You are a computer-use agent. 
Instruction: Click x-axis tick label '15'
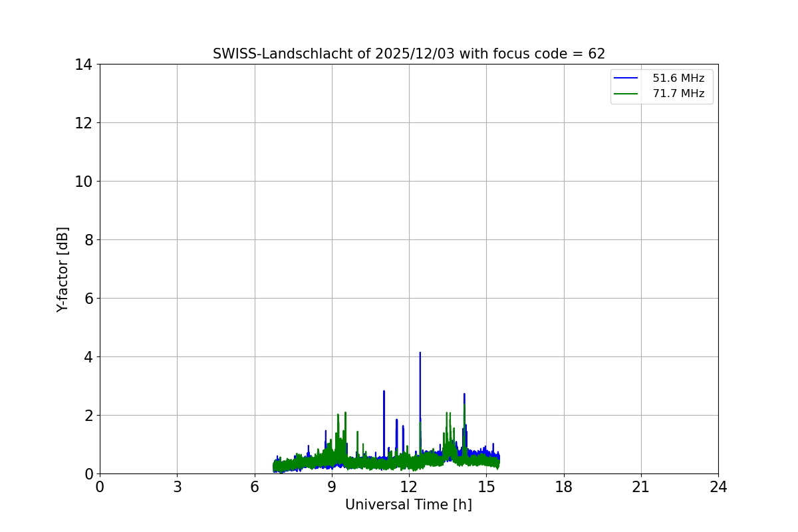point(486,487)
